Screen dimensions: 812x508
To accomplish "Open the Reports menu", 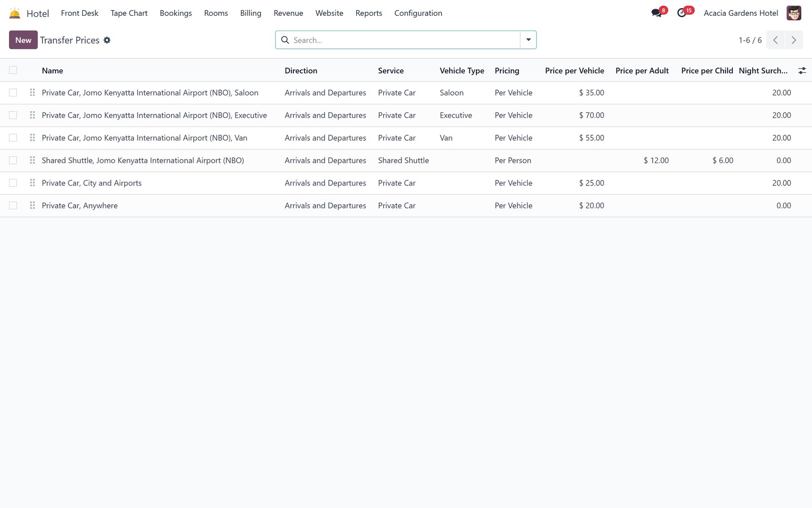I will (x=368, y=13).
